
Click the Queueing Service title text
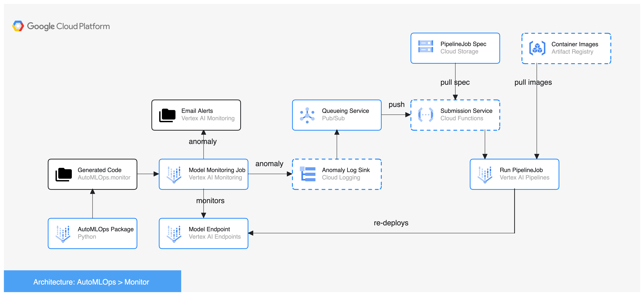(x=345, y=111)
